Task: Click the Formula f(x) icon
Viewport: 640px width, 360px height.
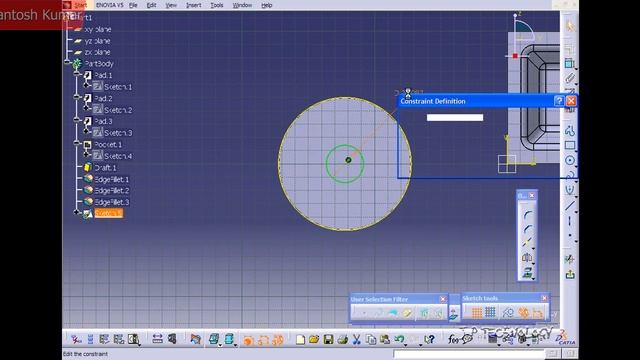Action: pyautogui.click(x=453, y=339)
